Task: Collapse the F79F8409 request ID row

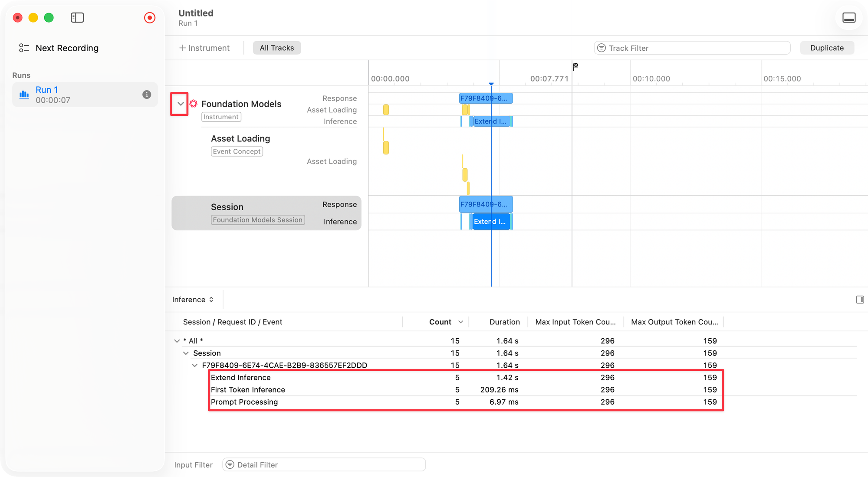Action: pos(195,365)
